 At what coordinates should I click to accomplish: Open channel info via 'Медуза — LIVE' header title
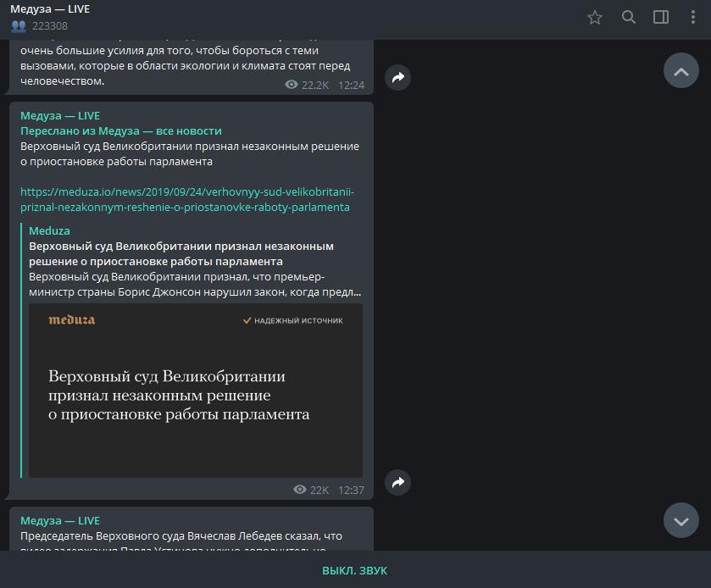[x=50, y=9]
